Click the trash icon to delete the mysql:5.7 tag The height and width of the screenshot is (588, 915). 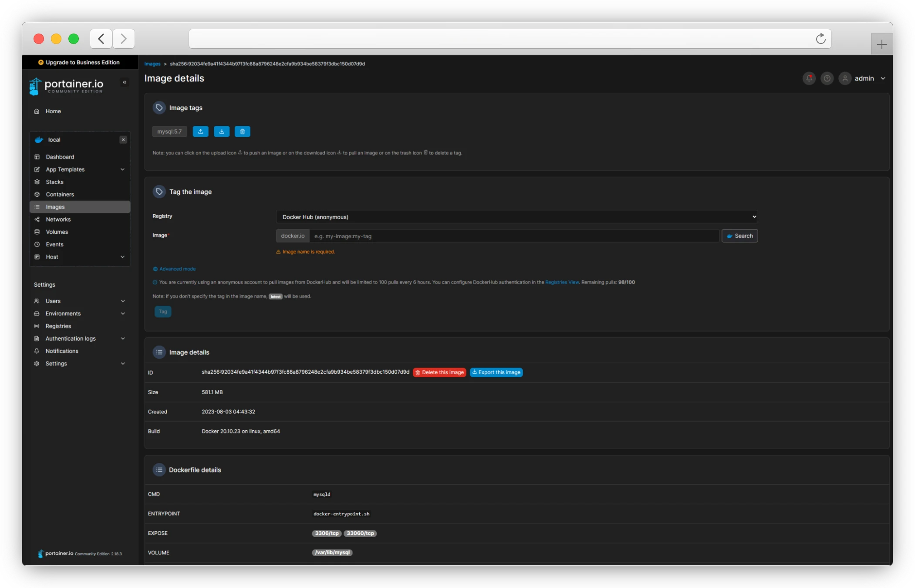pyautogui.click(x=242, y=132)
